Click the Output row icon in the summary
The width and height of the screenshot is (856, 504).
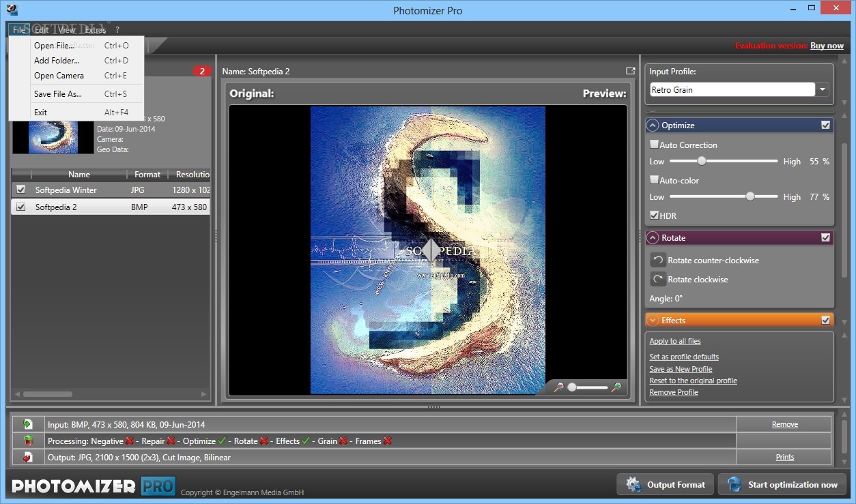[x=28, y=457]
